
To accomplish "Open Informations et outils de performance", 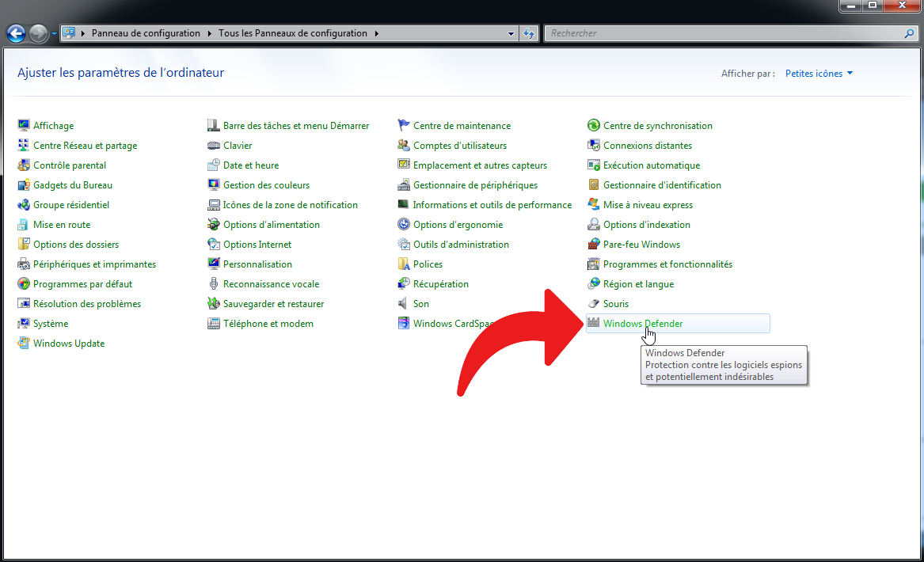I will (492, 205).
